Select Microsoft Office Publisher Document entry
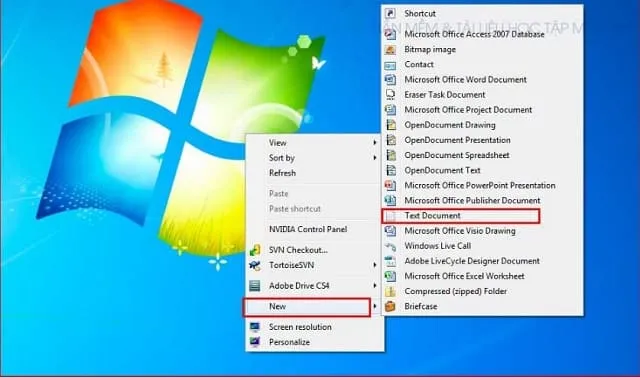Screen dimensions: 640x378 point(482,200)
